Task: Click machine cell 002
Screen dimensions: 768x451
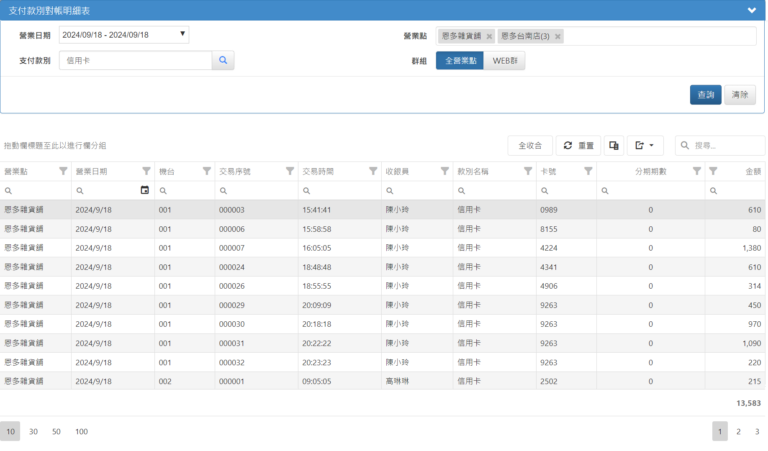Action: (165, 381)
